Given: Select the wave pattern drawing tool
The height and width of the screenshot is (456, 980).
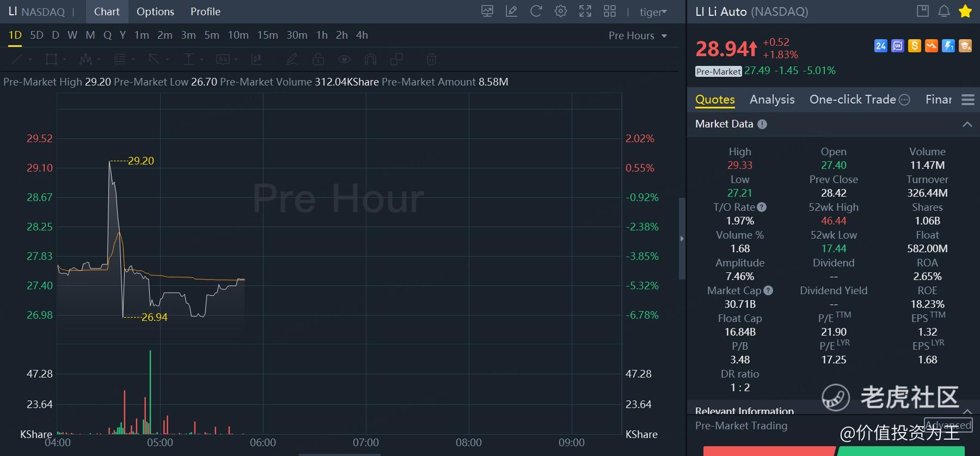Looking at the screenshot, I should 85,59.
